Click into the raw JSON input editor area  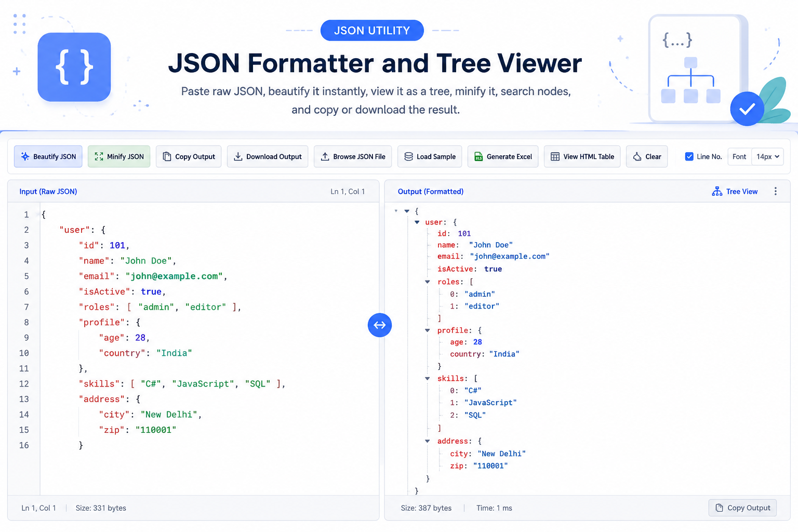click(209, 348)
